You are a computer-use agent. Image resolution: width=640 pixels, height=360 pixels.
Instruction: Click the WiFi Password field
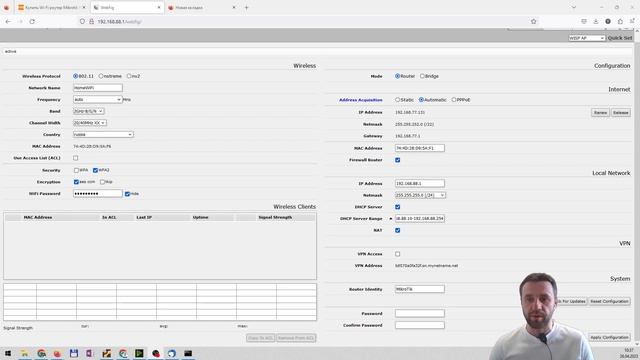click(x=98, y=193)
